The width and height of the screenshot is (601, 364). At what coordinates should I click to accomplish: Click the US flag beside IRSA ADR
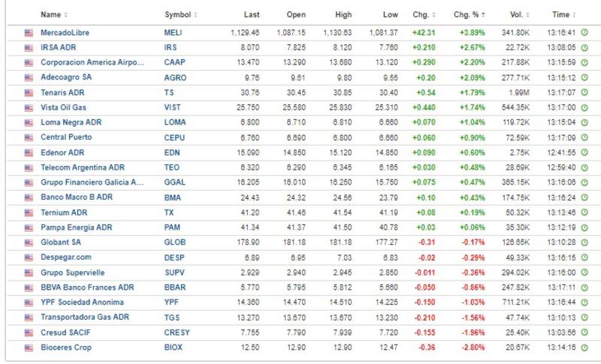click(29, 47)
